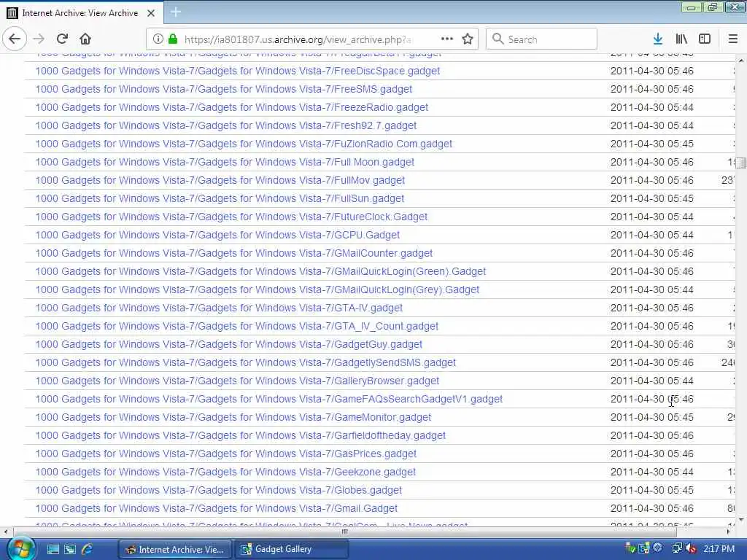
Task: Open FullSun.gadget link
Action: [220, 198]
